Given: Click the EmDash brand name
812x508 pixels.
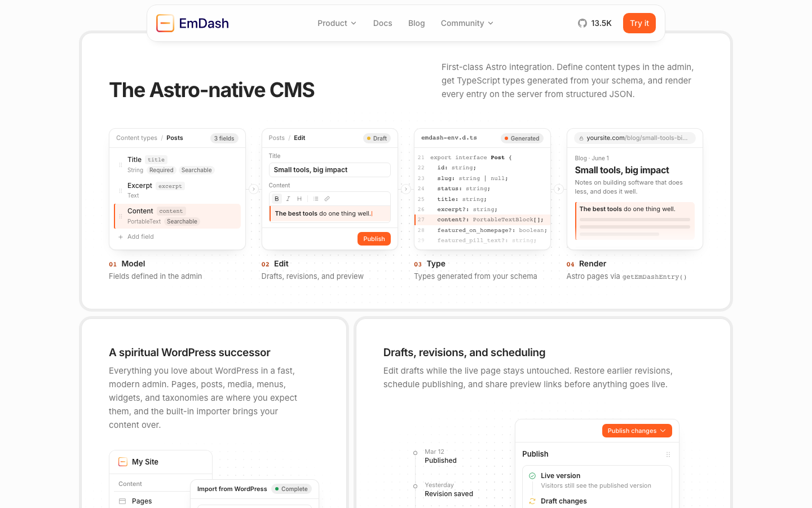Looking at the screenshot, I should (x=204, y=23).
